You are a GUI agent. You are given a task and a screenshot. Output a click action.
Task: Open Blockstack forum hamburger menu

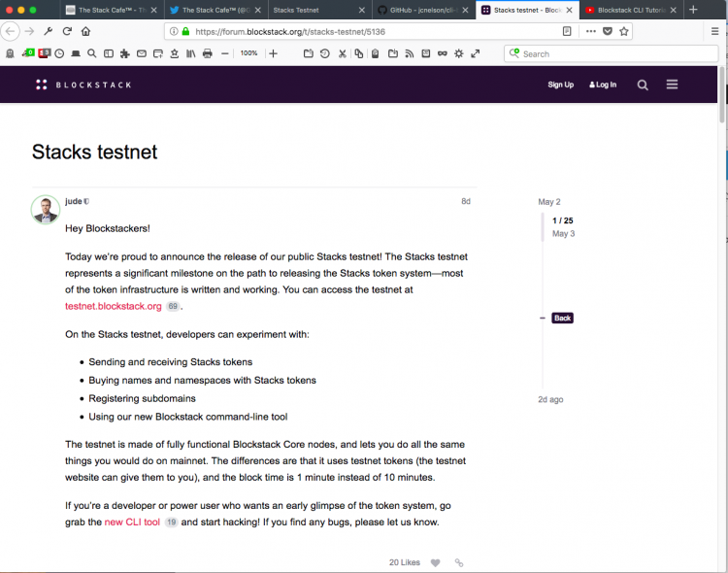(672, 84)
